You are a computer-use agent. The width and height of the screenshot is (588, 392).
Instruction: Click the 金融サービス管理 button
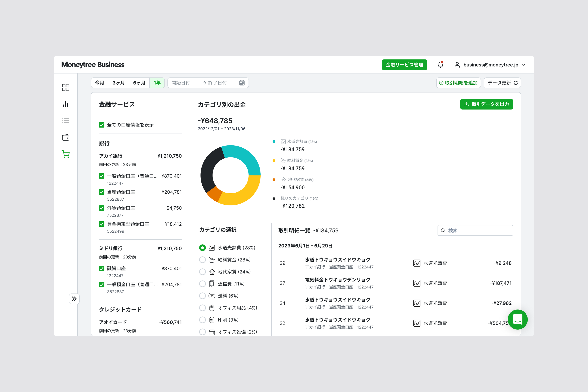coord(404,65)
